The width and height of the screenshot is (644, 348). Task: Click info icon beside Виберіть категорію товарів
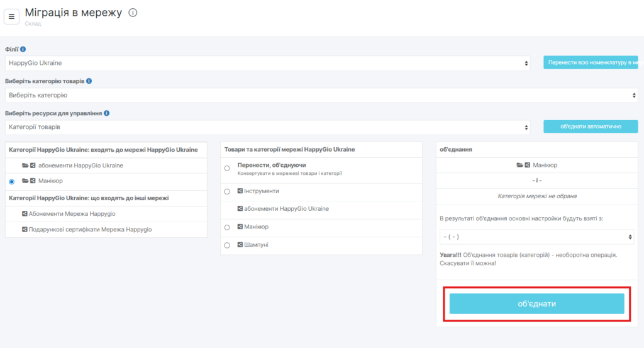[89, 81]
